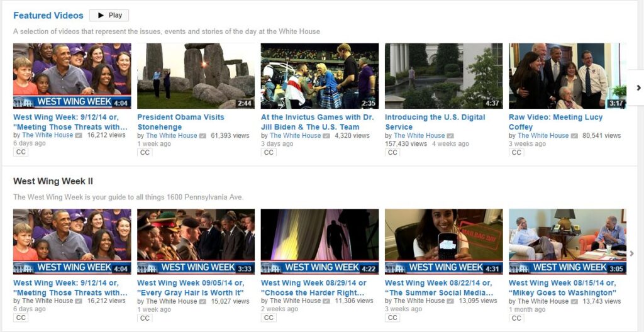Play the President Obama Visits Stonehenge thumbnail
The image size is (644, 332).
pyautogui.click(x=196, y=76)
